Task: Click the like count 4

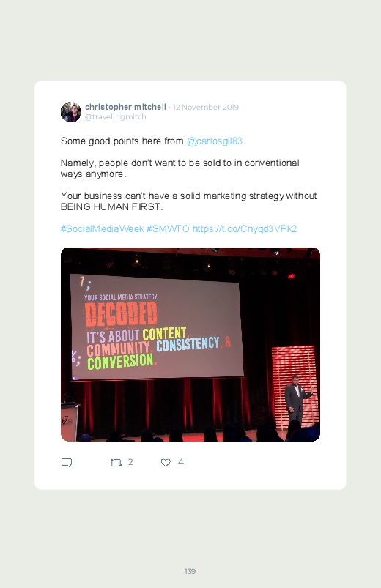Action: (180, 462)
